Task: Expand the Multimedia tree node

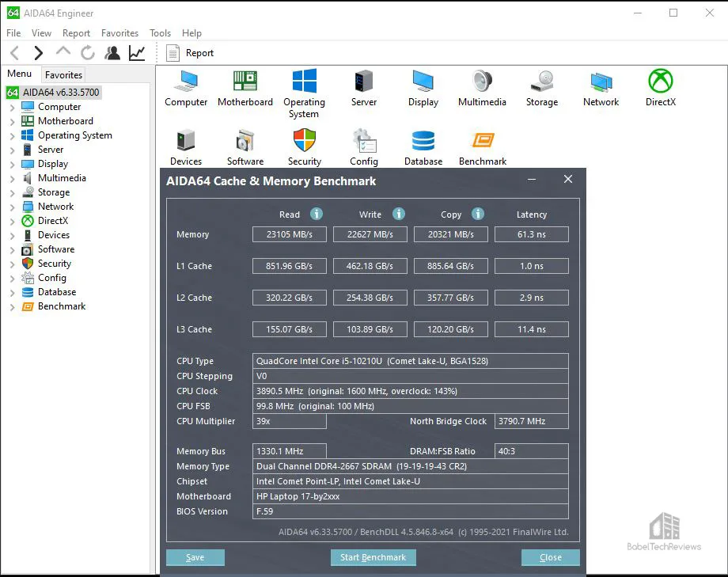Action: pyautogui.click(x=13, y=179)
